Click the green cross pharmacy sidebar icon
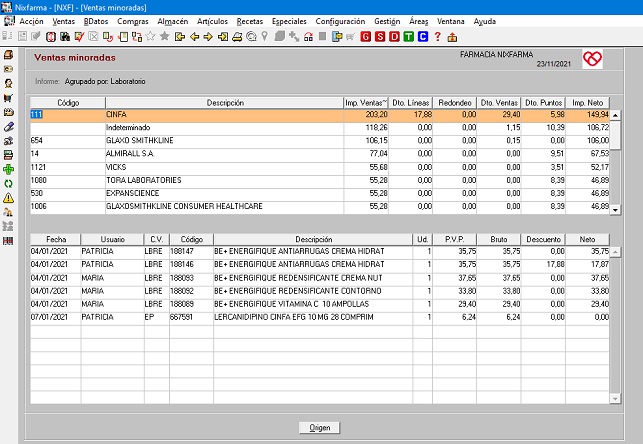643x444 pixels. pos(8,169)
